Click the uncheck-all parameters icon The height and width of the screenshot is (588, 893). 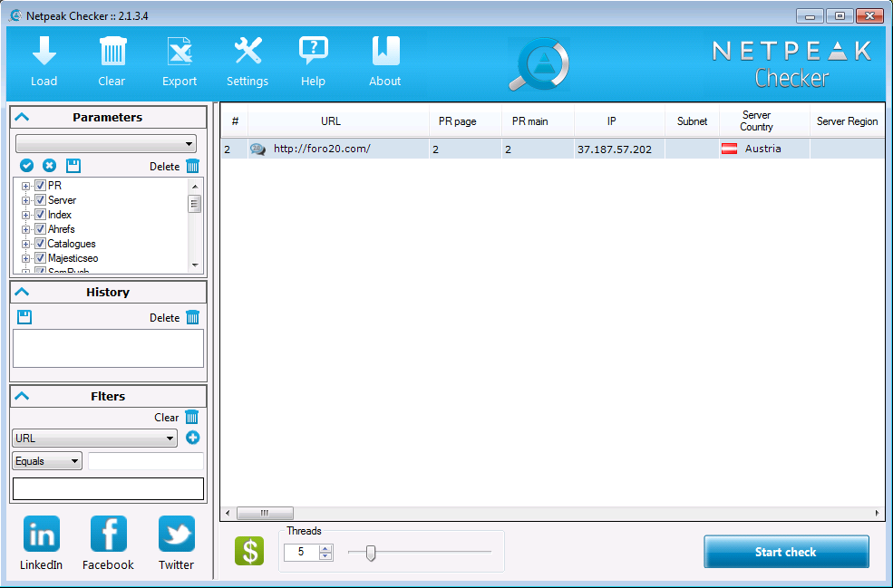(x=50, y=166)
